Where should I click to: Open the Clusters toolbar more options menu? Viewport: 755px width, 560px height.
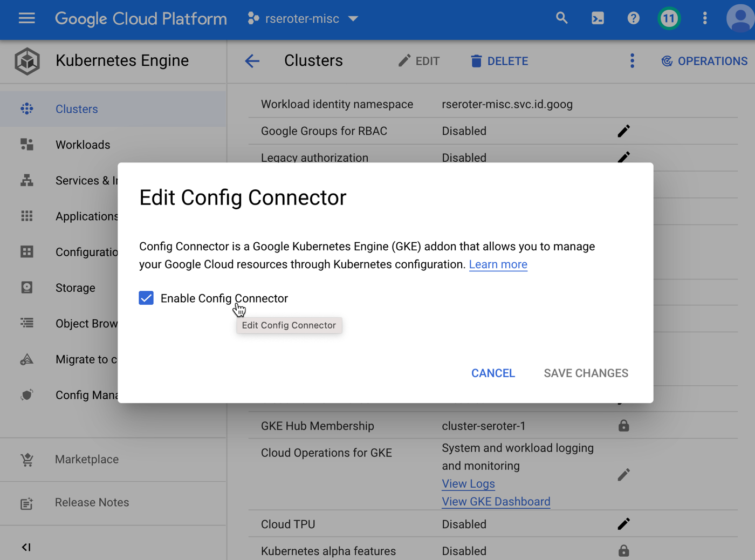[632, 61]
